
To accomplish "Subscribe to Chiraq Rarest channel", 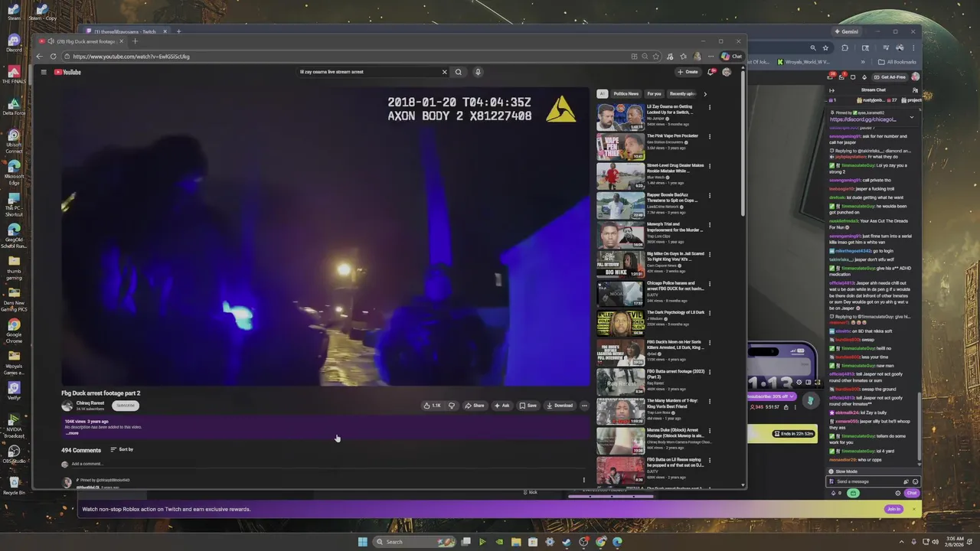I will click(x=126, y=406).
